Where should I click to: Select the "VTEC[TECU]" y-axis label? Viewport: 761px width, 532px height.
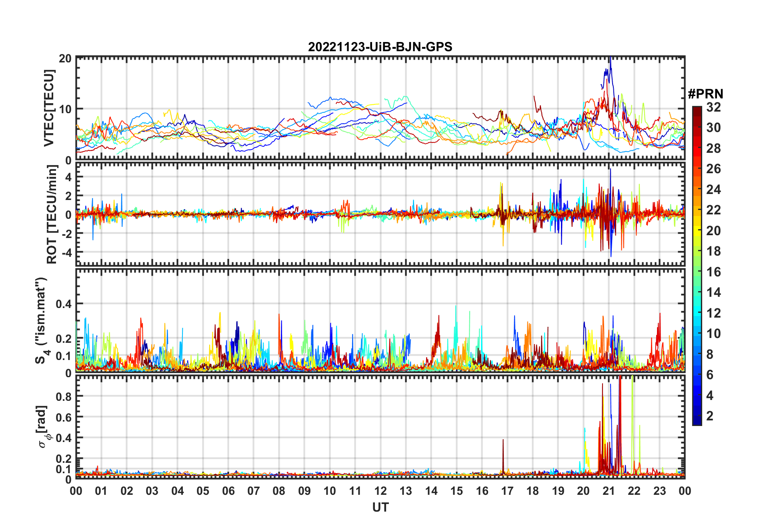click(x=49, y=108)
